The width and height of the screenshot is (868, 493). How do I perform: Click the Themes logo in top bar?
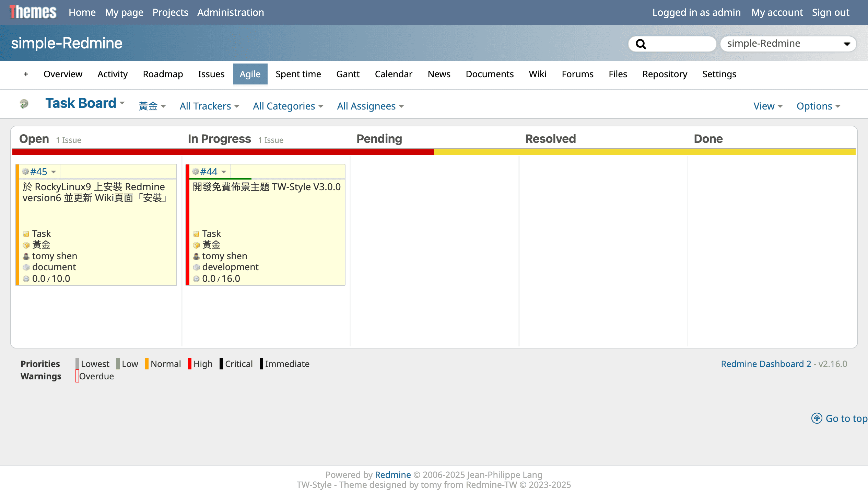tap(33, 12)
